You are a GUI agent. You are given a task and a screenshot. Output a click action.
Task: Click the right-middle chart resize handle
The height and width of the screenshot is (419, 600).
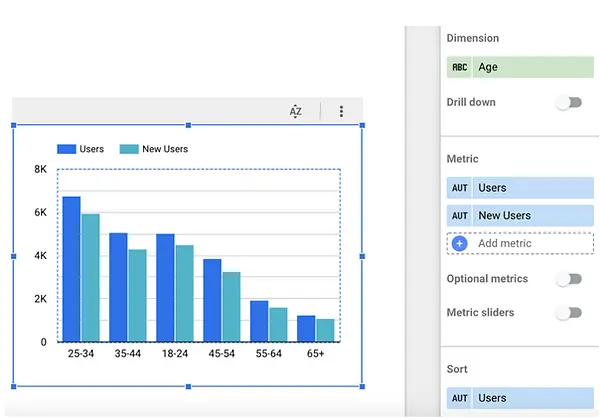[x=362, y=256]
